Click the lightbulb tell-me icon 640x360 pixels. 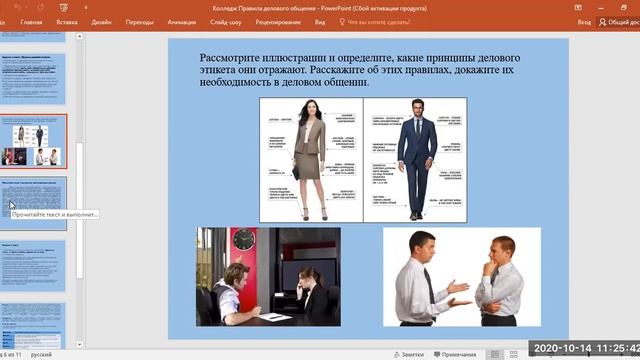tap(342, 22)
